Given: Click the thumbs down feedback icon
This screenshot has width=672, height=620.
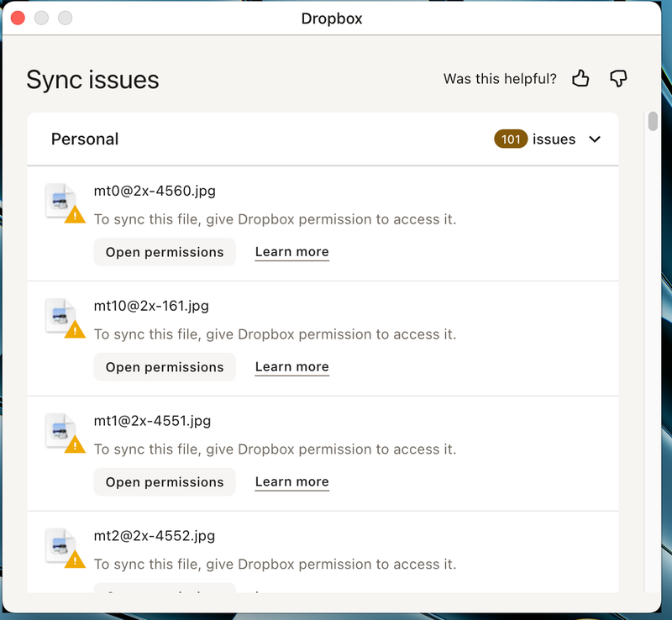Looking at the screenshot, I should 618,79.
